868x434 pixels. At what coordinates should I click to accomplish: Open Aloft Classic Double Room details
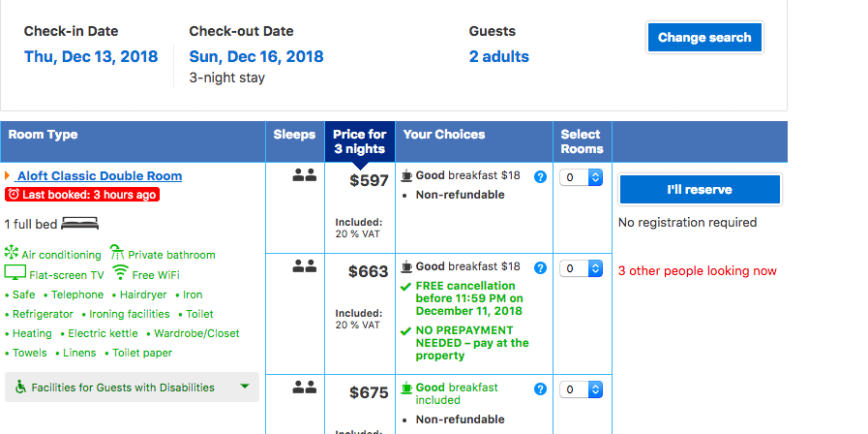pyautogui.click(x=99, y=176)
